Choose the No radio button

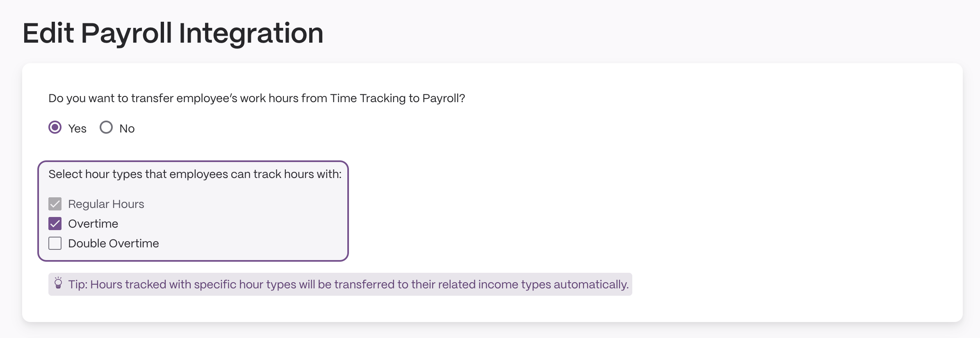click(106, 127)
